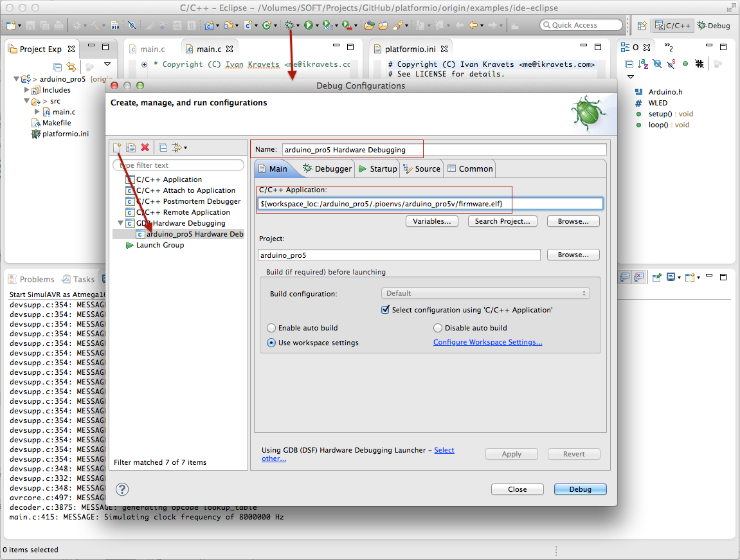This screenshot has height=560, width=740.
Task: Click the Pin Console icon
Action: pyautogui.click(x=656, y=277)
